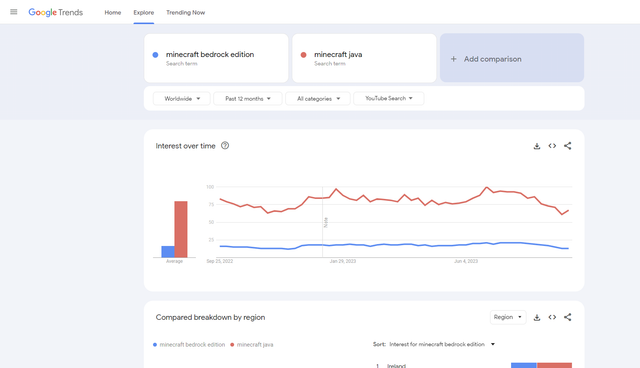Open the Past 12 months time dropdown

(x=248, y=98)
